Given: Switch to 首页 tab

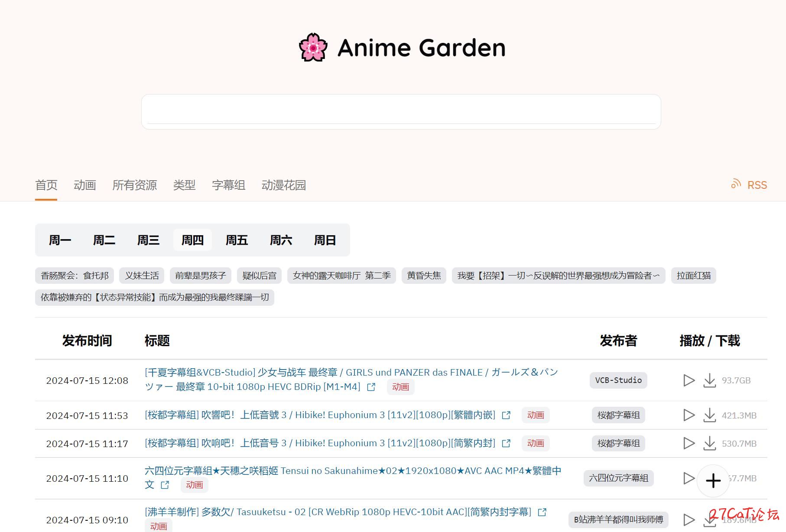Looking at the screenshot, I should point(46,185).
